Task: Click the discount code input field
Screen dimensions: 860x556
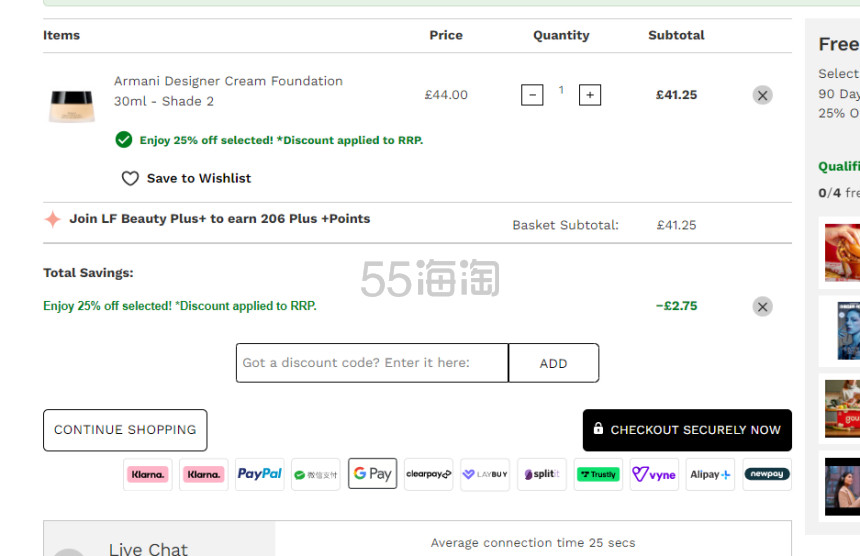Action: click(x=372, y=363)
